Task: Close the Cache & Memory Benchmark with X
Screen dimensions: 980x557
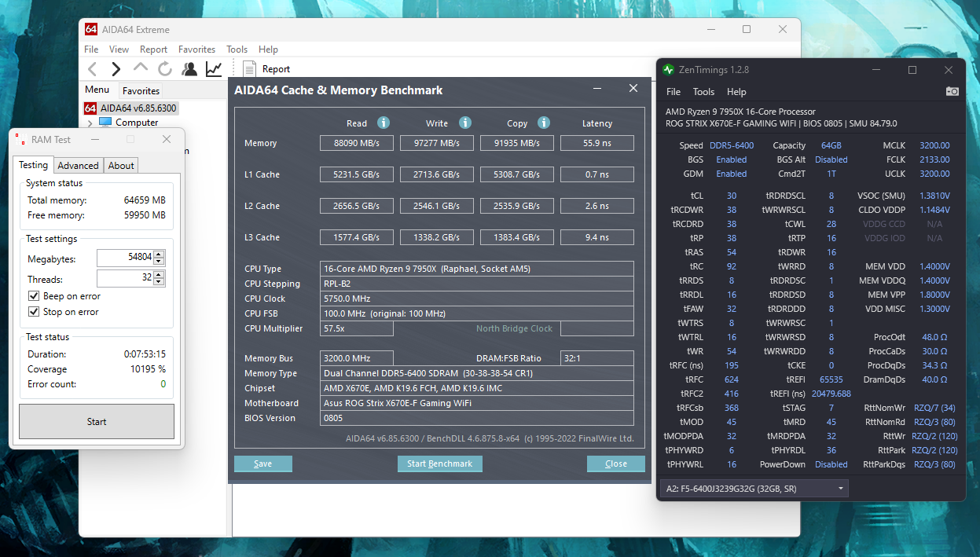Action: pos(633,89)
